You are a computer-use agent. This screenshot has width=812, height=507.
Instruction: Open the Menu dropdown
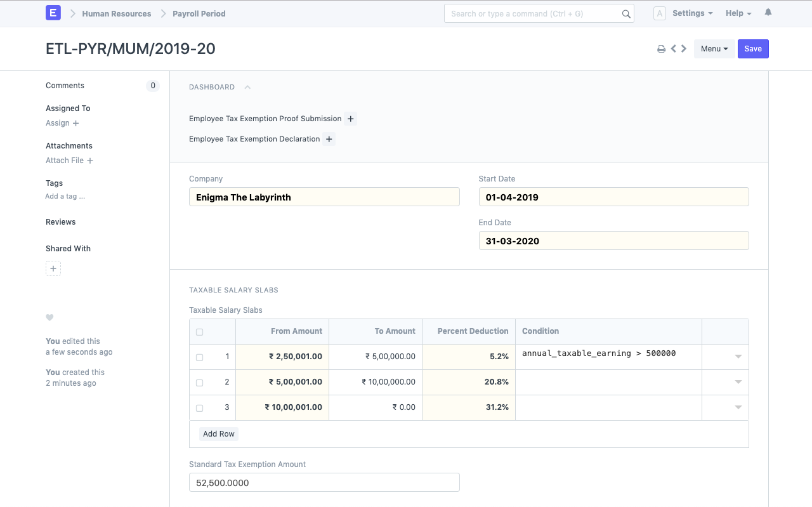(x=714, y=49)
